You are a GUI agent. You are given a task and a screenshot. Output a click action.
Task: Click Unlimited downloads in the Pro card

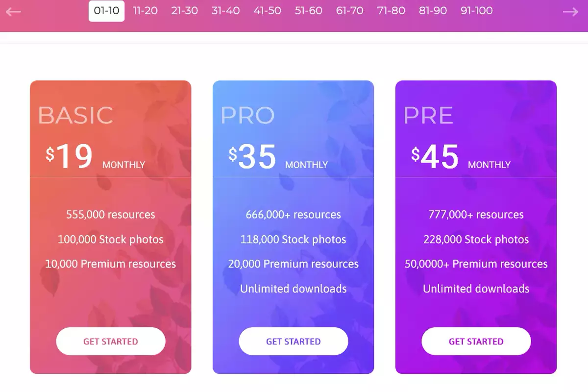tap(293, 289)
